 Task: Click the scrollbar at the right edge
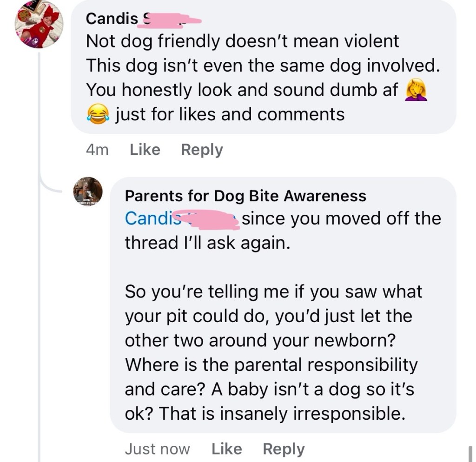click(469, 453)
